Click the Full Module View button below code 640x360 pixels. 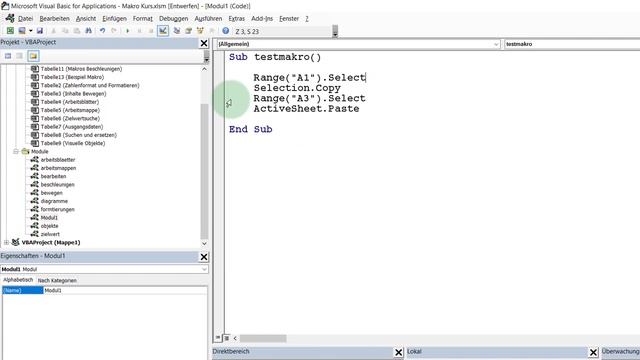point(227,338)
